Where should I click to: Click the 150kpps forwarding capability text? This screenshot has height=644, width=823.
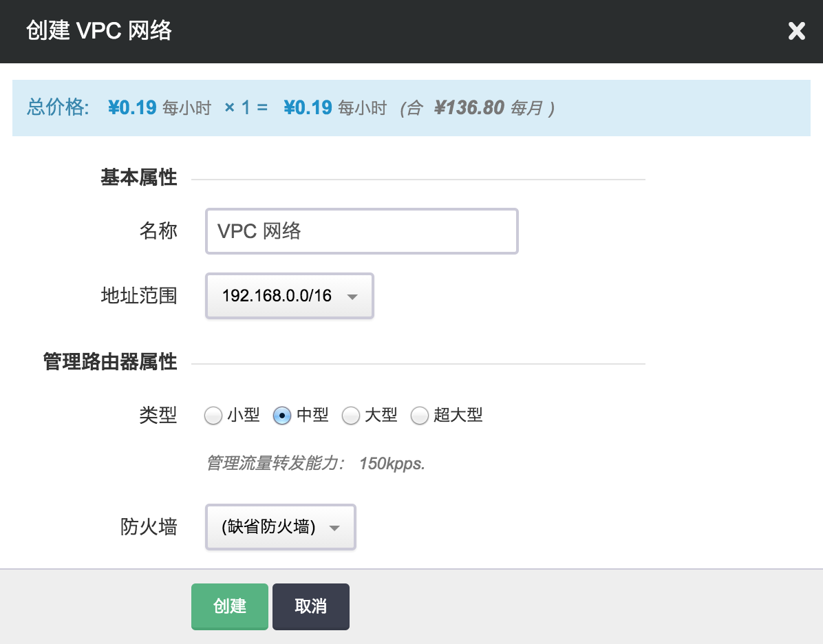tap(392, 464)
